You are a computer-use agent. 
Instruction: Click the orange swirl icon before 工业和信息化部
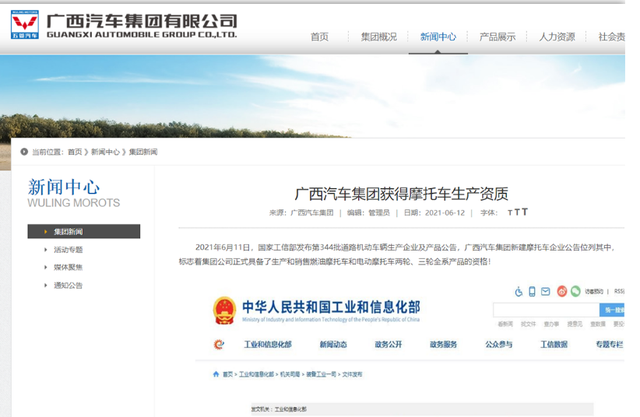pos(219,344)
